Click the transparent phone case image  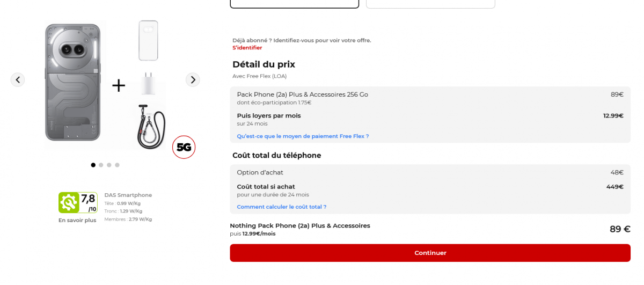point(148,40)
